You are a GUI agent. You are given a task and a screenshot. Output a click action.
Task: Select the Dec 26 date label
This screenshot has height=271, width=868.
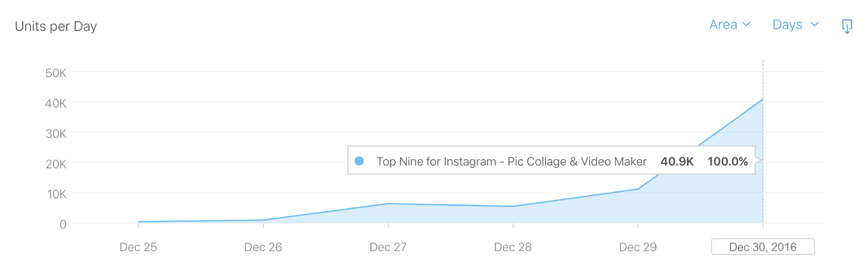pos(263,247)
